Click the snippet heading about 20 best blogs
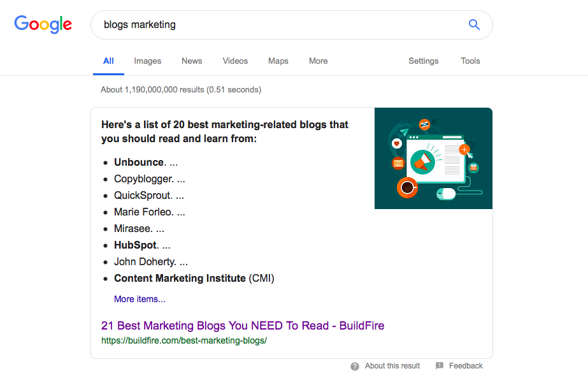Screen dimensions: 588x378 click(225, 131)
